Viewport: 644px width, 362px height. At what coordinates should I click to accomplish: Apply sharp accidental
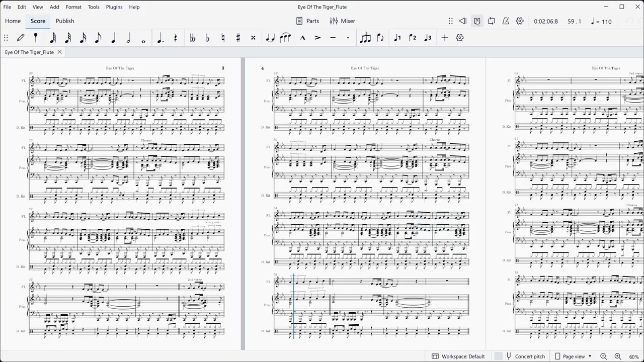click(x=238, y=38)
